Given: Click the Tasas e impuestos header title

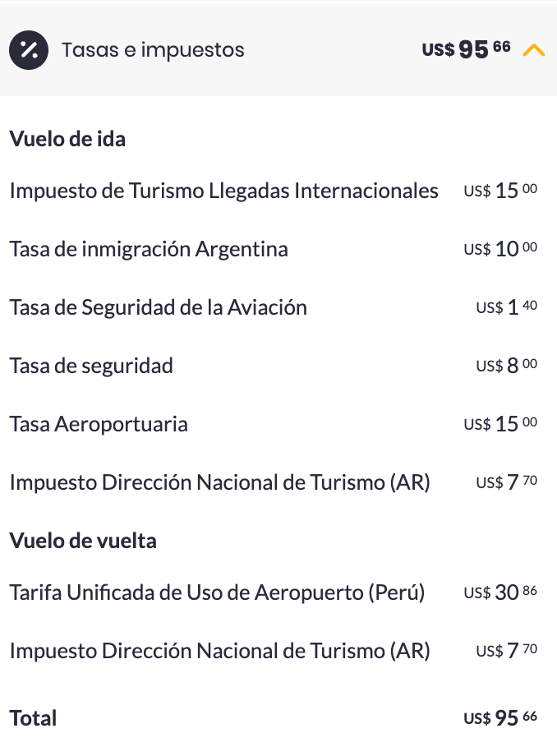Looking at the screenshot, I should [153, 50].
